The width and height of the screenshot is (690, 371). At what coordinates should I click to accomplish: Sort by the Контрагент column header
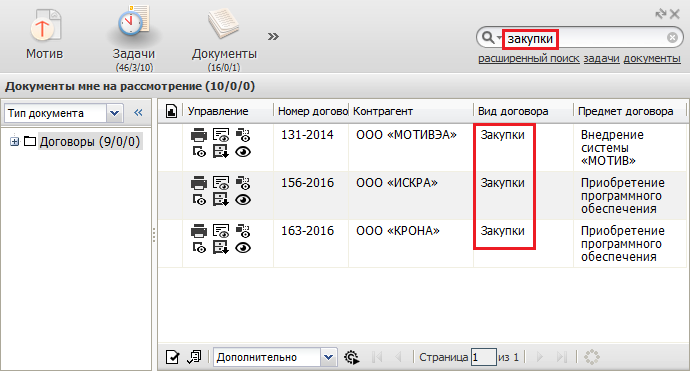[383, 111]
